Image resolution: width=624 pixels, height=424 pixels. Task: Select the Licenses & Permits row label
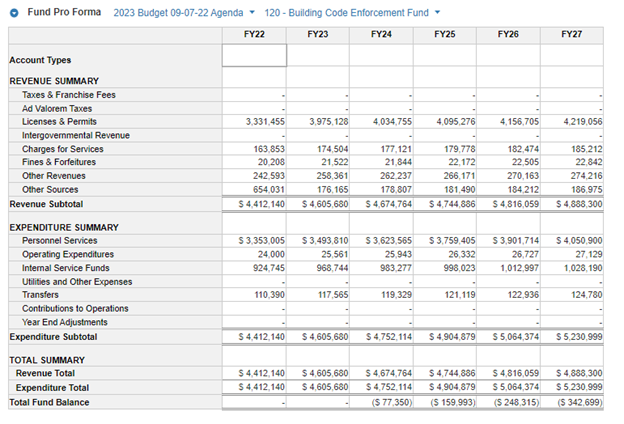62,122
